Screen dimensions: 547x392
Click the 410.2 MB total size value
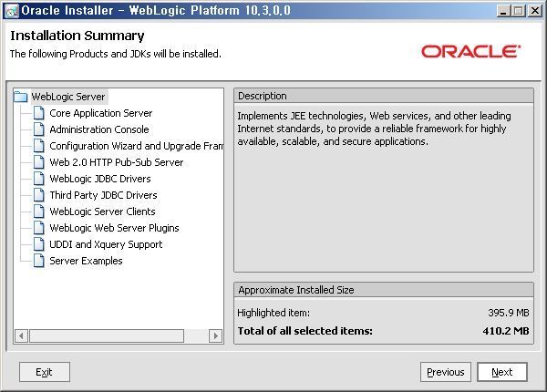pyautogui.click(x=506, y=331)
